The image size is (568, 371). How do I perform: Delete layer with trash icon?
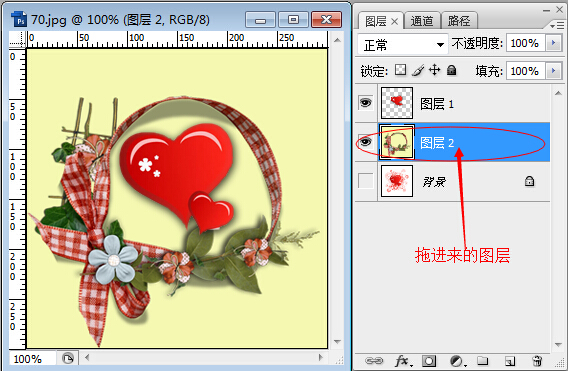pos(537,361)
